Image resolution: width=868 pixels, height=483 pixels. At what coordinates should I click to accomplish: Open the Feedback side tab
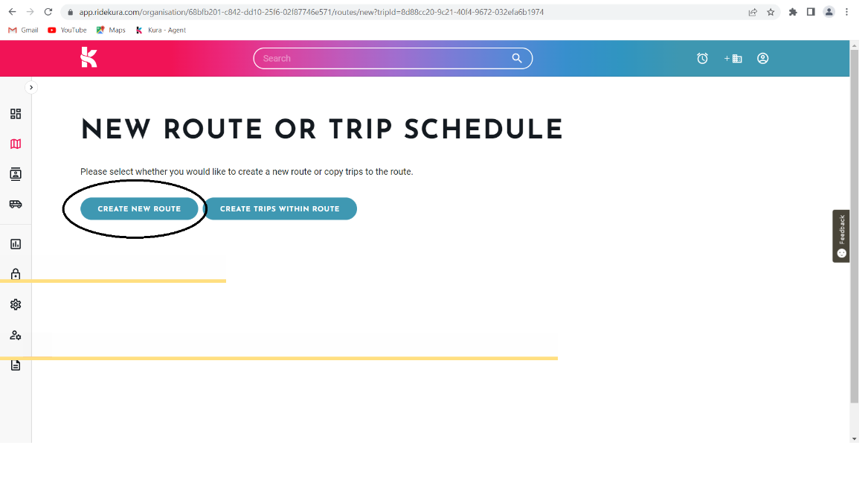841,236
